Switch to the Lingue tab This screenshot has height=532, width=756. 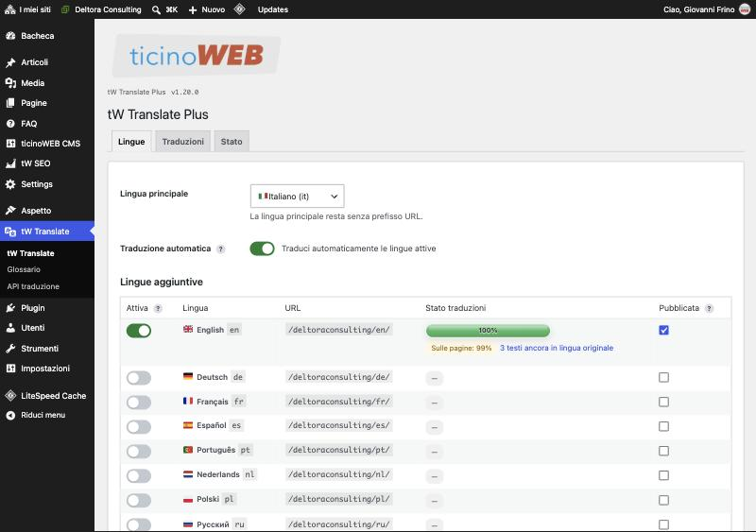(x=131, y=142)
